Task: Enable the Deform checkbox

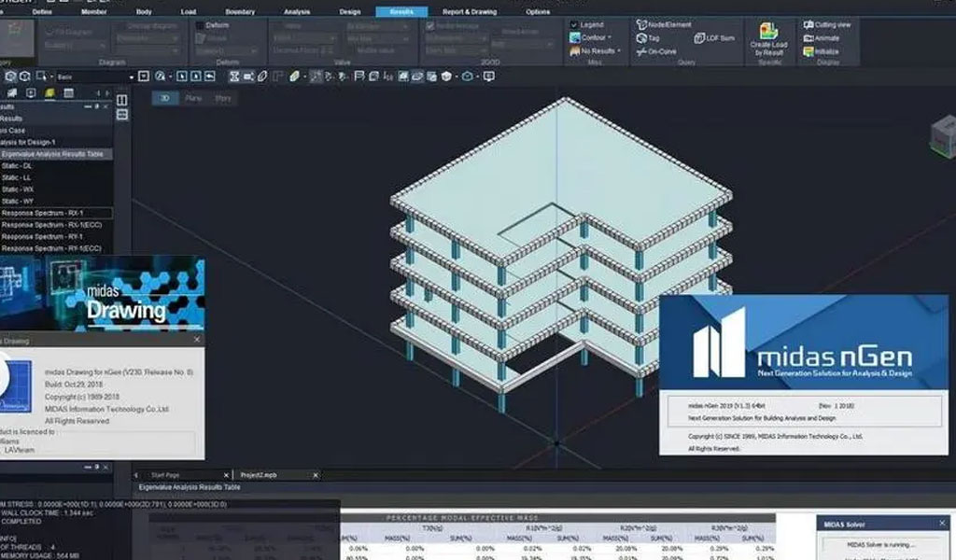Action: pos(200,25)
